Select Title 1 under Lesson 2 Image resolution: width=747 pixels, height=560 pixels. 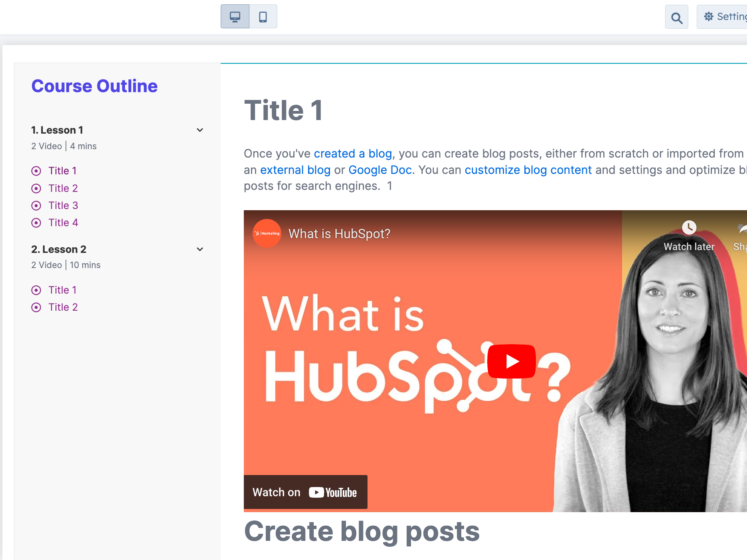pyautogui.click(x=63, y=290)
